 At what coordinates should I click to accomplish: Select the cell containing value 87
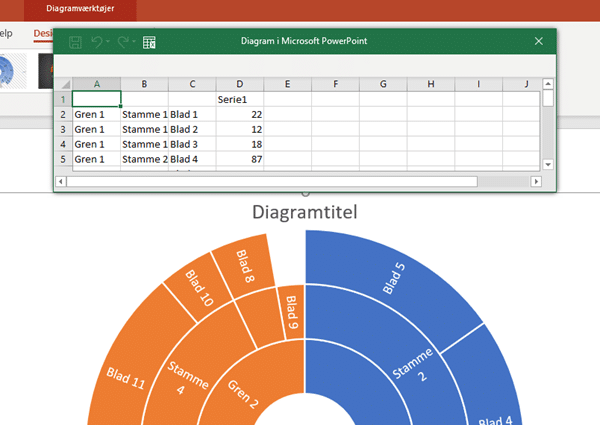240,159
